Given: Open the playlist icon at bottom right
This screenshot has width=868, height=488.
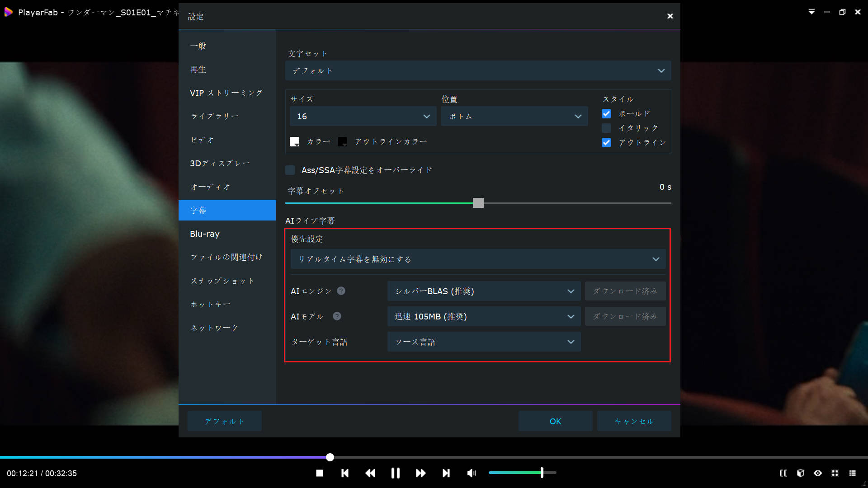Looking at the screenshot, I should [x=852, y=473].
